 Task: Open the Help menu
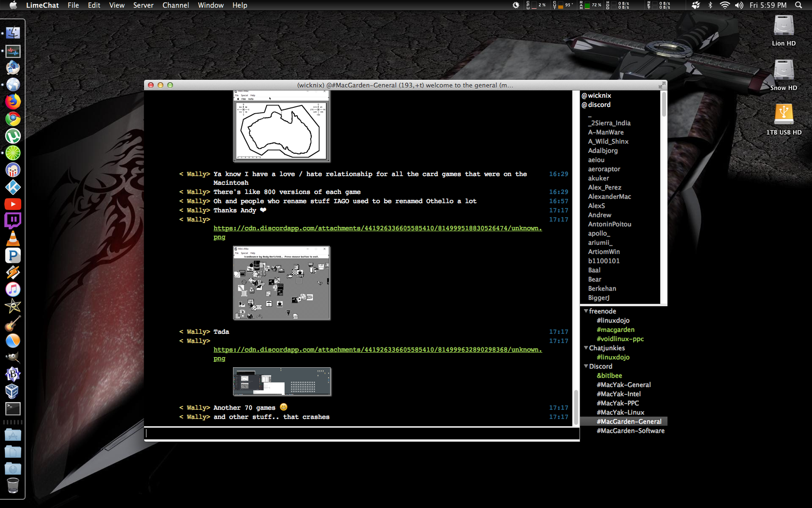[240, 5]
